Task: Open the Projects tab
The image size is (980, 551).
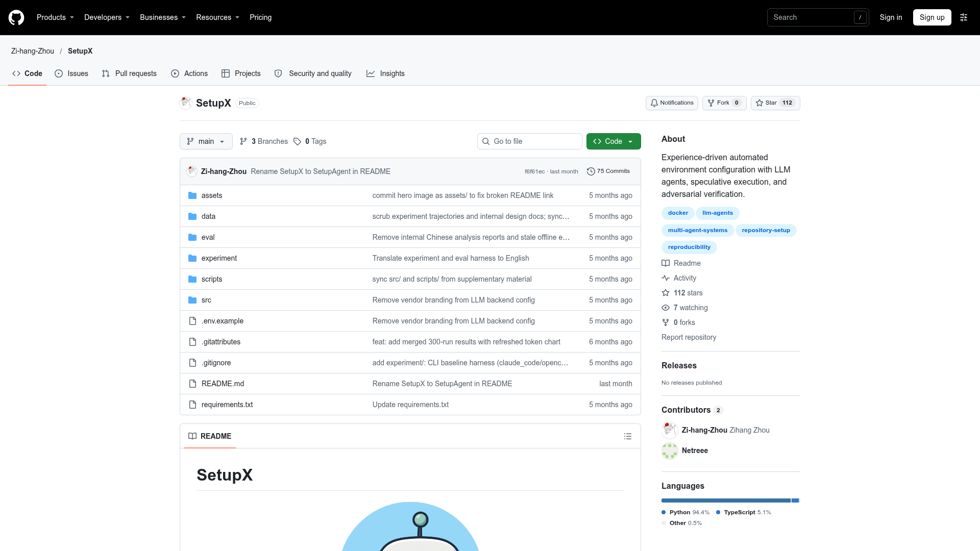Action: coord(241,73)
